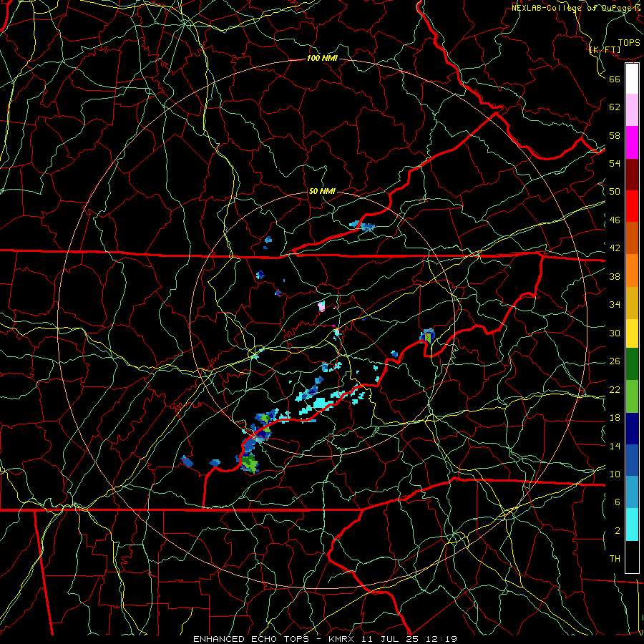Click the 'TH' legend label
Viewport: 644px width, 644px height.
[615, 559]
